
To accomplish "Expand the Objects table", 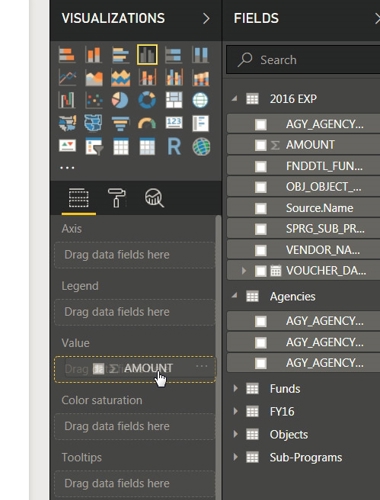I will (x=235, y=434).
